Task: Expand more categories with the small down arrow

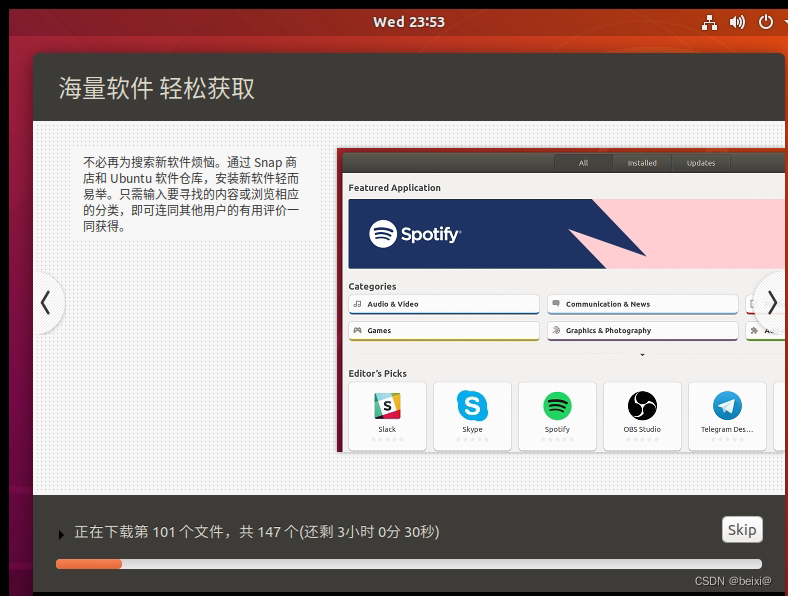Action: 642,355
